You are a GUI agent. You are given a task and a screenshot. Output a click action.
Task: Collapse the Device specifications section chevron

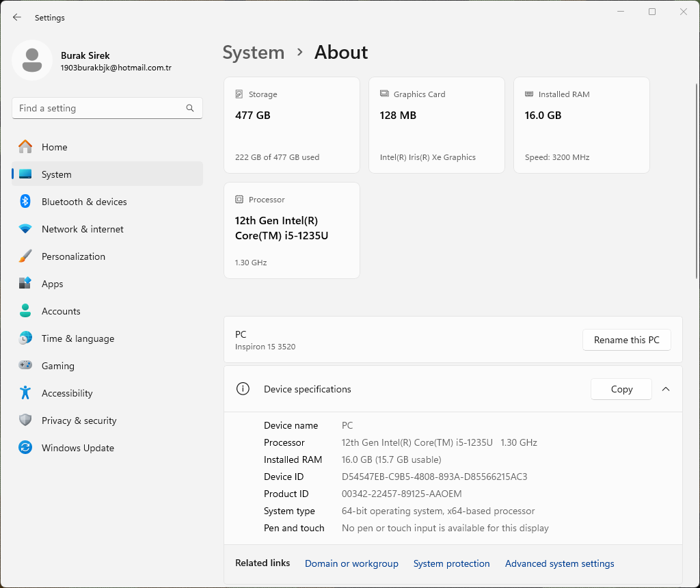click(666, 389)
